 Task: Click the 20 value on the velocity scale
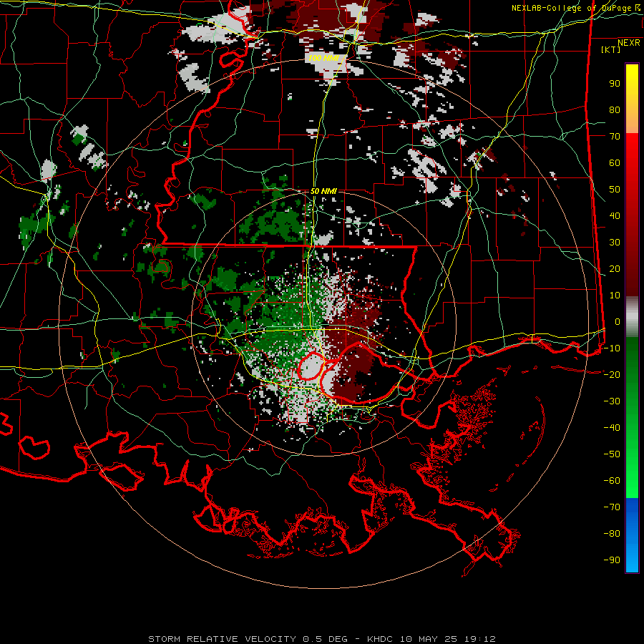click(x=615, y=269)
